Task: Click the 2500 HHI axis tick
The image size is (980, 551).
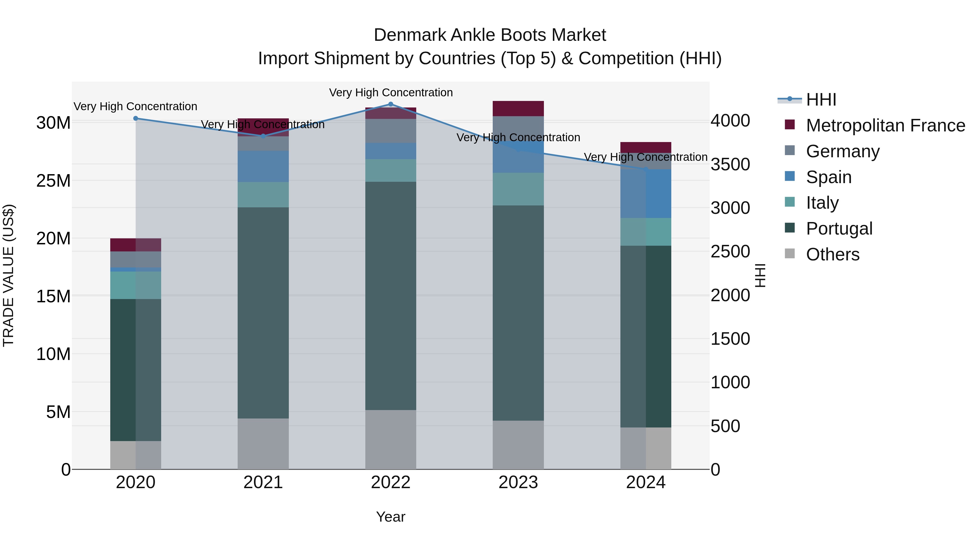Action: click(730, 252)
